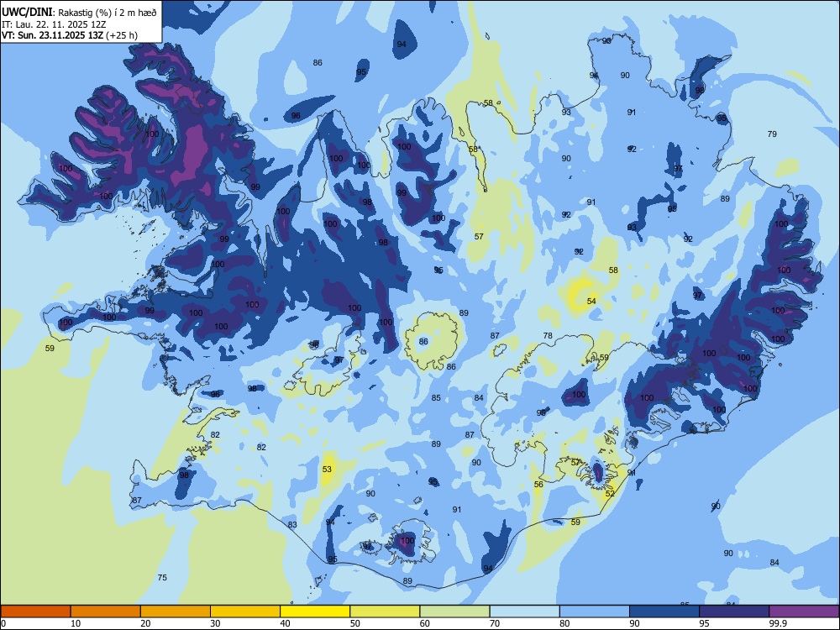Viewport: 840px width, 630px height.
Task: Click the humidity value '54' in the yellow patch
Action: (591, 301)
